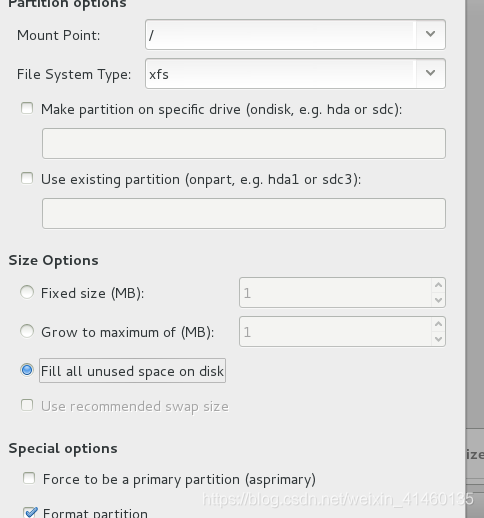484x518 pixels.
Task: Increase the Fixed size value with up arrow
Action: click(x=438, y=285)
